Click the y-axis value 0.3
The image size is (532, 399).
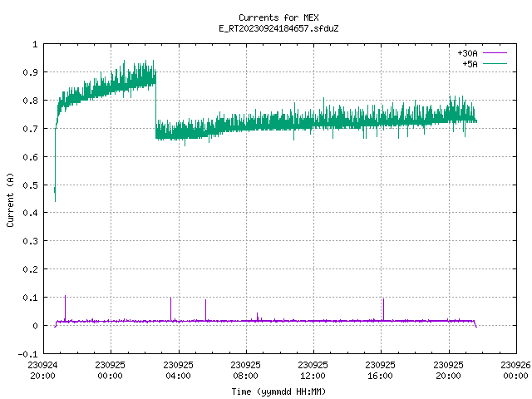click(30, 241)
